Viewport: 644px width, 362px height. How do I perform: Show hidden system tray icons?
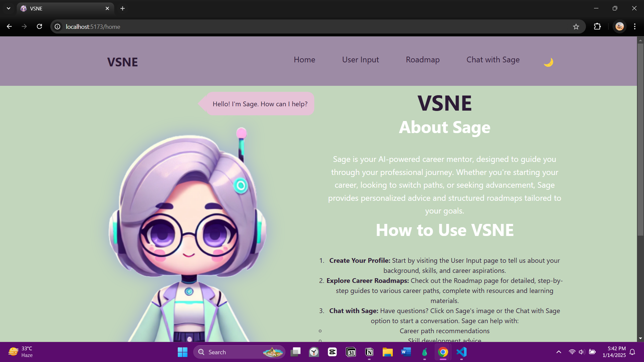558,352
